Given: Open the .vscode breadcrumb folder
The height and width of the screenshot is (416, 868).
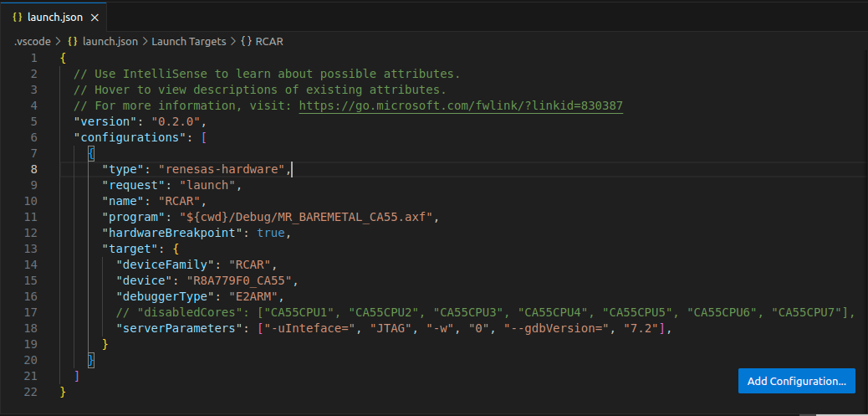Looking at the screenshot, I should click(x=33, y=40).
